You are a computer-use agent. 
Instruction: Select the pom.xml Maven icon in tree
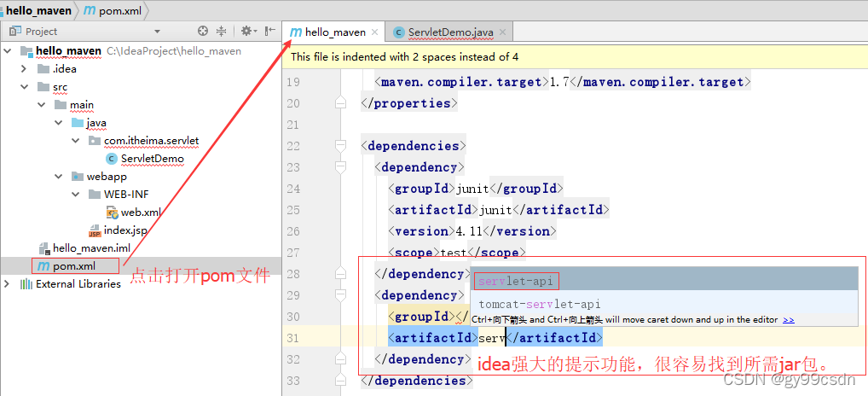43,266
